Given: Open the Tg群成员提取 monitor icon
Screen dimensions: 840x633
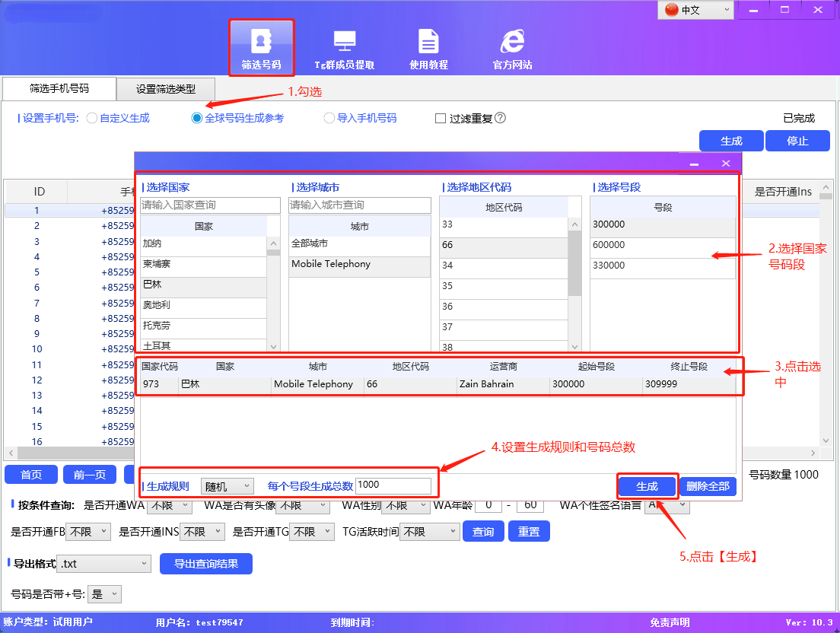Looking at the screenshot, I should click(x=344, y=47).
